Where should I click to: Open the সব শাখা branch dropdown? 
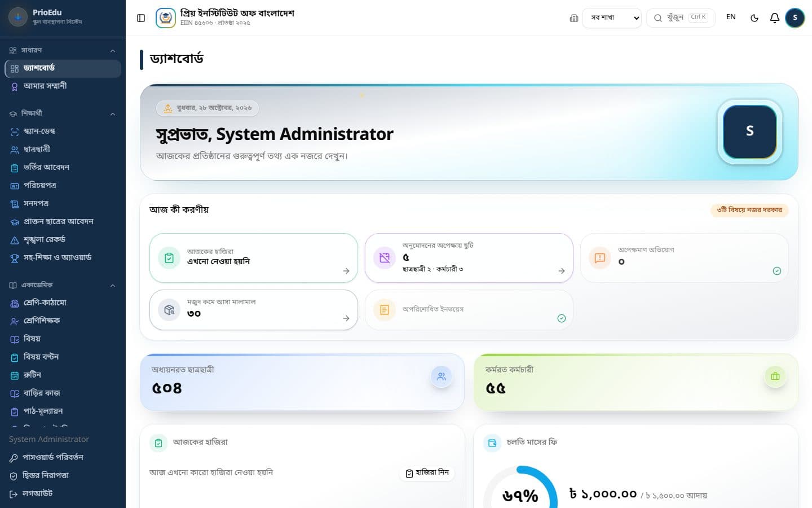coord(612,17)
